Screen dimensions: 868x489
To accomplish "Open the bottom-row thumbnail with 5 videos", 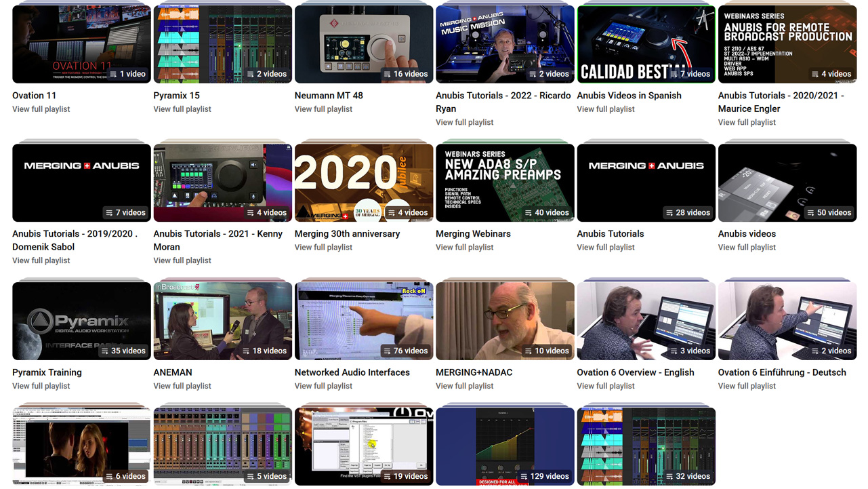I will click(x=223, y=446).
